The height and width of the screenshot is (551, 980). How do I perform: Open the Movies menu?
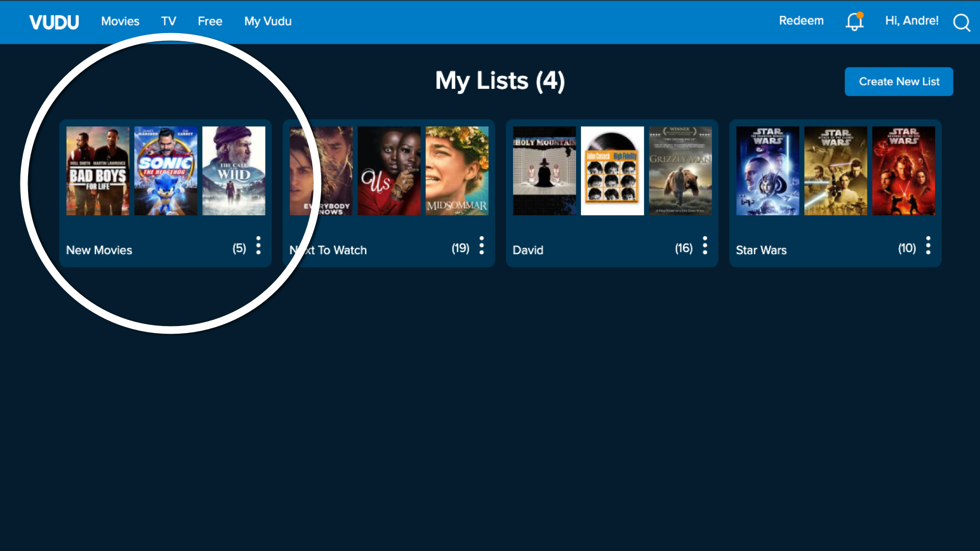point(120,21)
